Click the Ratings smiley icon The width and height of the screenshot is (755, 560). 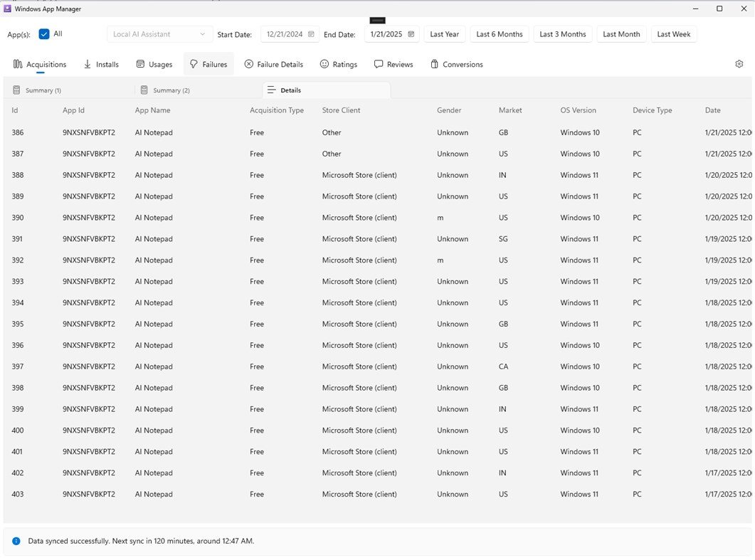[324, 64]
